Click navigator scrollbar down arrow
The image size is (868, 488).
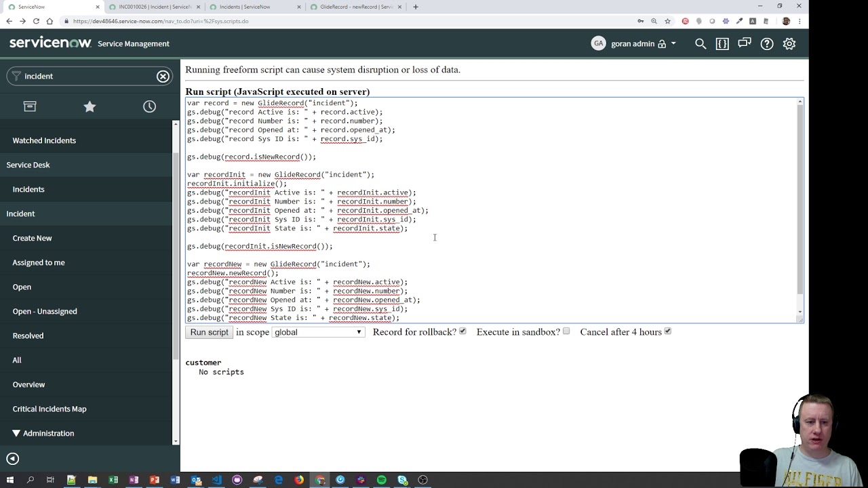(176, 441)
